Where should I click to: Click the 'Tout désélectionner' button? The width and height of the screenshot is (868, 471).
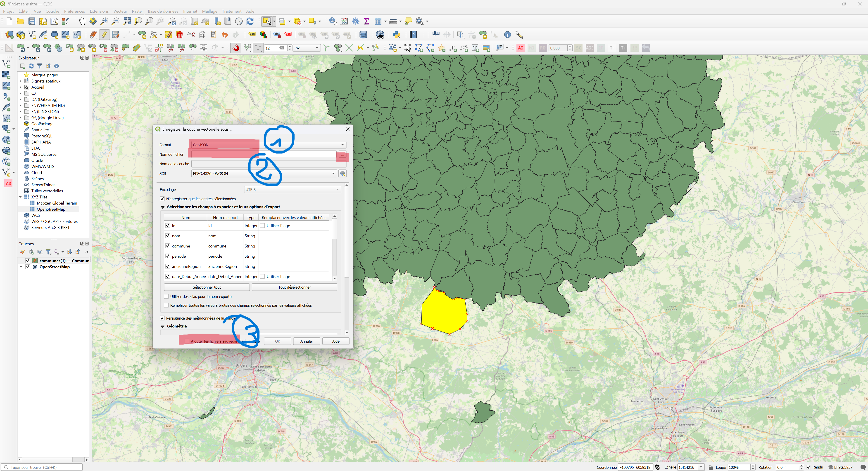click(x=294, y=287)
